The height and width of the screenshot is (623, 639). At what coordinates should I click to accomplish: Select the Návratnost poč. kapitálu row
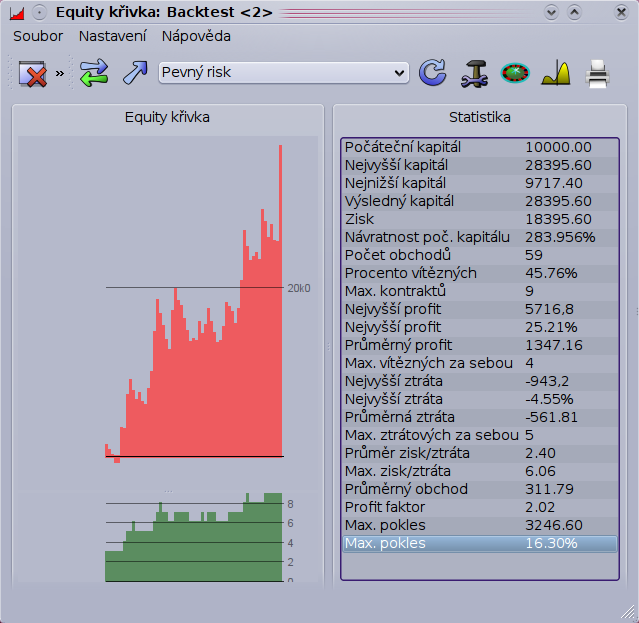[x=480, y=237]
